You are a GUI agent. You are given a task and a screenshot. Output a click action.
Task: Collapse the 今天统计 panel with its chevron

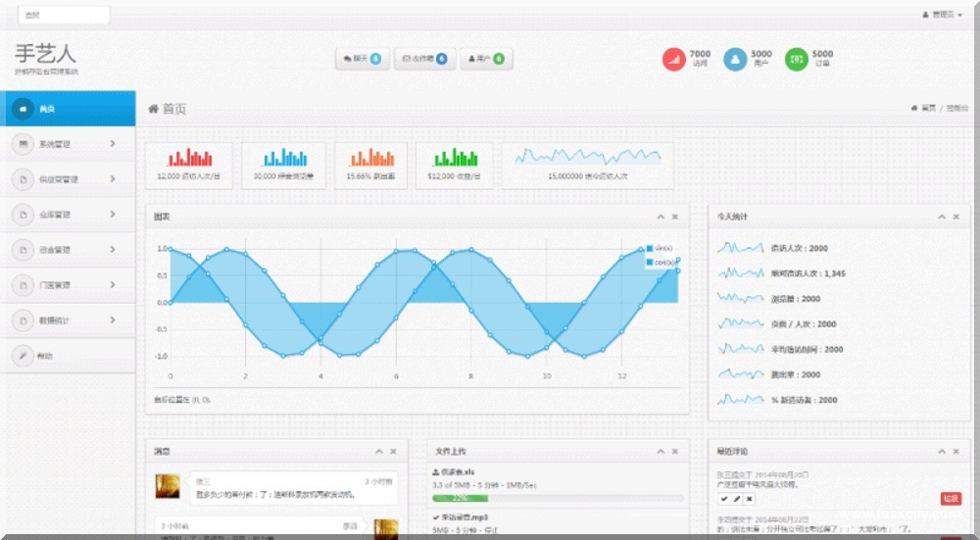point(942,217)
